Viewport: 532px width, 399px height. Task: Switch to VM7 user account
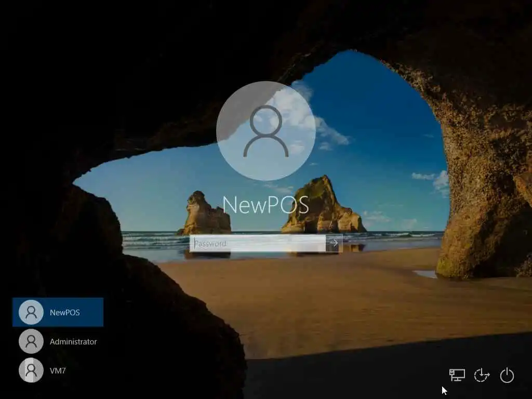[x=58, y=370]
